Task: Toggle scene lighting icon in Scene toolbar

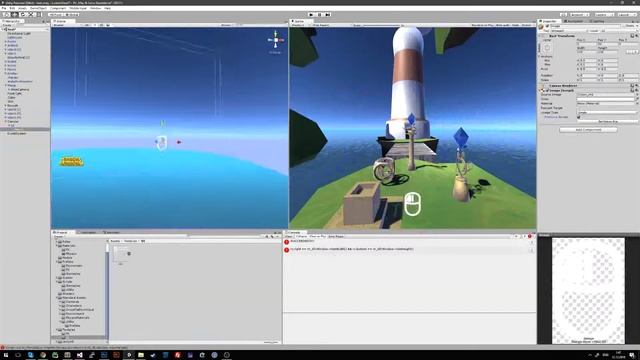Action: point(95,25)
